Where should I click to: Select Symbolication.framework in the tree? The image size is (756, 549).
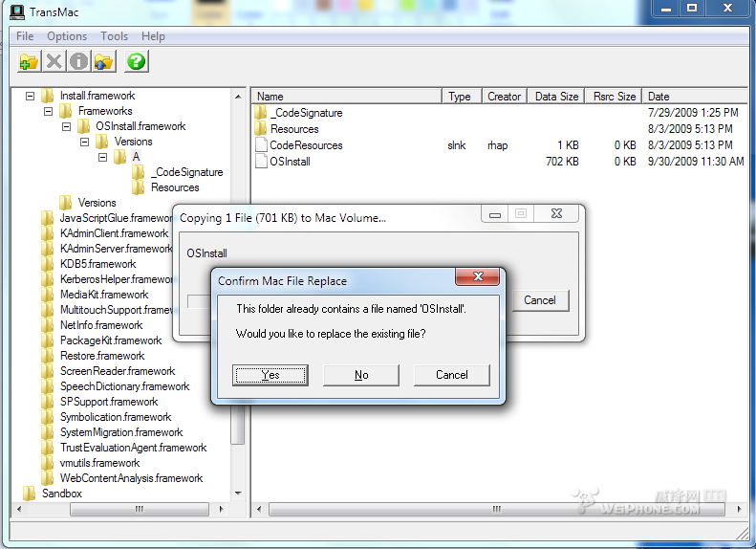coord(116,417)
